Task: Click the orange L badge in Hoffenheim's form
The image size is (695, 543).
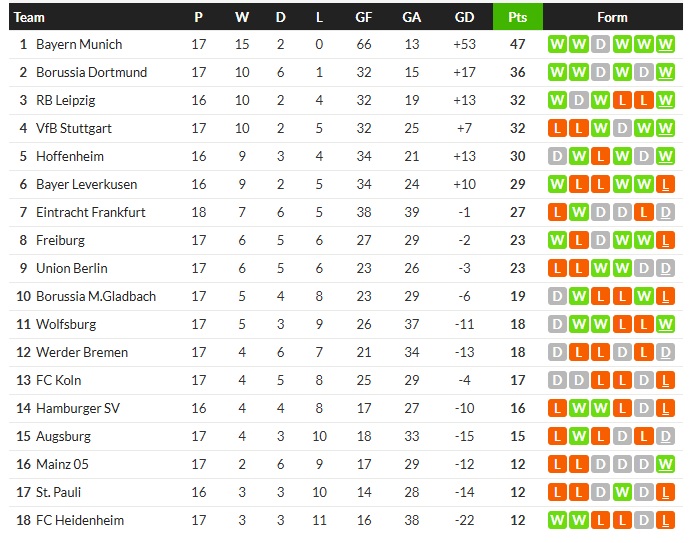Action: click(599, 156)
